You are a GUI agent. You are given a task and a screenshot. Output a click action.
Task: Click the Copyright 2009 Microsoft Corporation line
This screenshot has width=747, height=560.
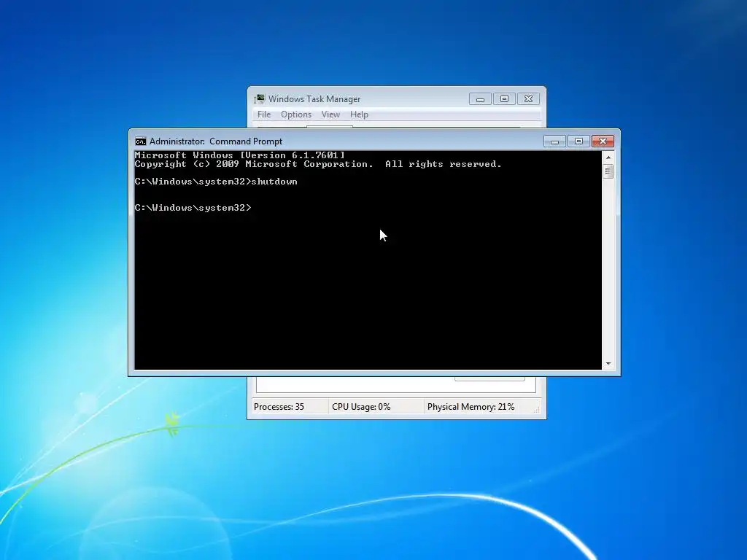[318, 164]
